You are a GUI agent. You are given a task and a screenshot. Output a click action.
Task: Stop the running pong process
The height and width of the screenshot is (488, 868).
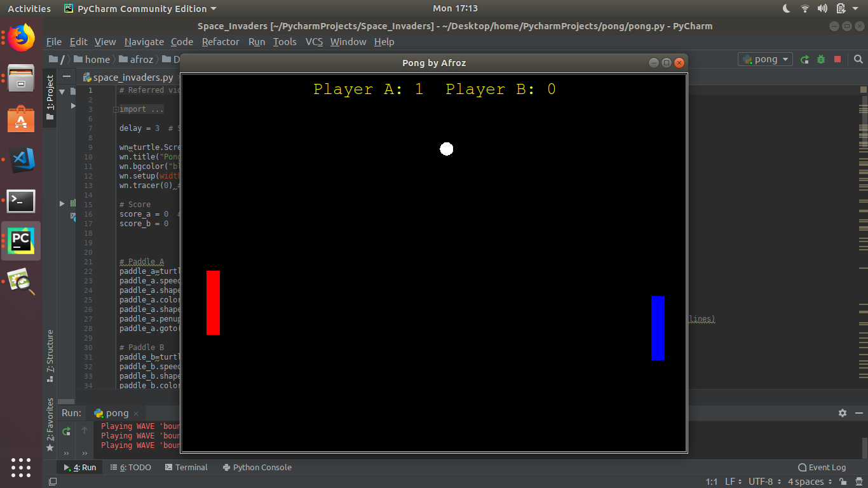(837, 59)
